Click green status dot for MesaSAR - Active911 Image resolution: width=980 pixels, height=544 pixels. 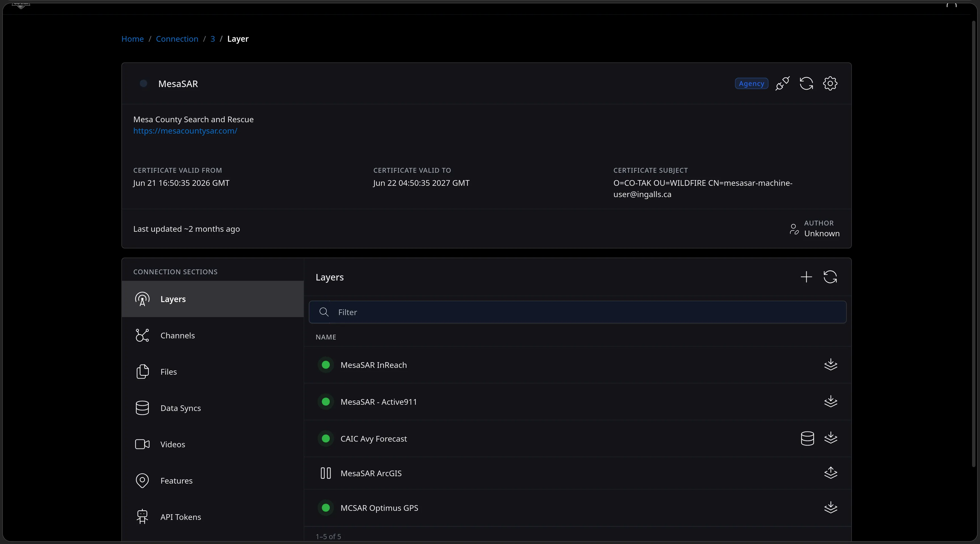326,402
